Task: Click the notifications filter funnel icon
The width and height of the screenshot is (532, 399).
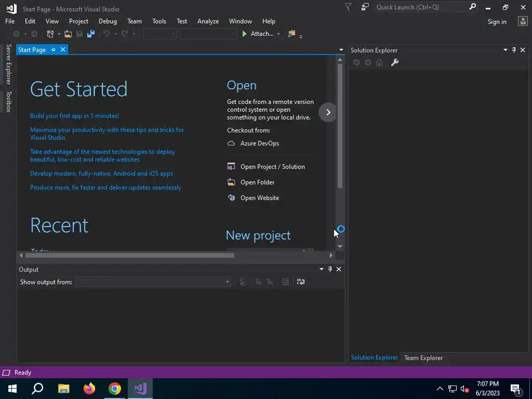Action: point(349,7)
